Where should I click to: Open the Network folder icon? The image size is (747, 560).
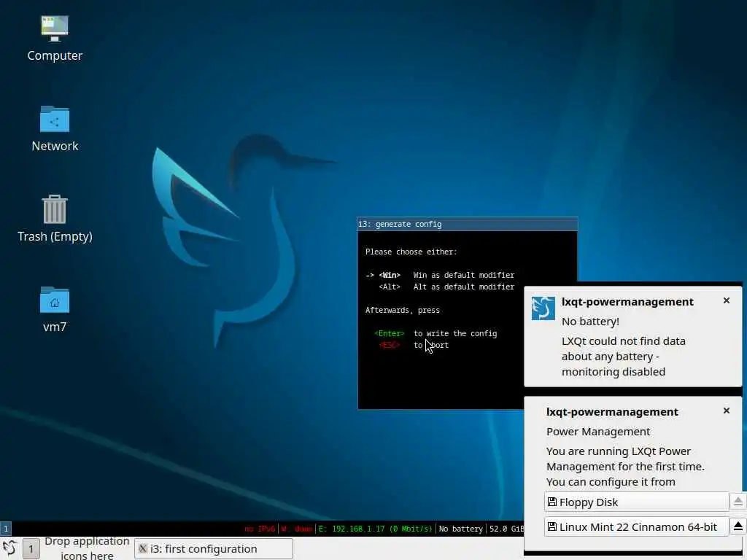point(55,128)
